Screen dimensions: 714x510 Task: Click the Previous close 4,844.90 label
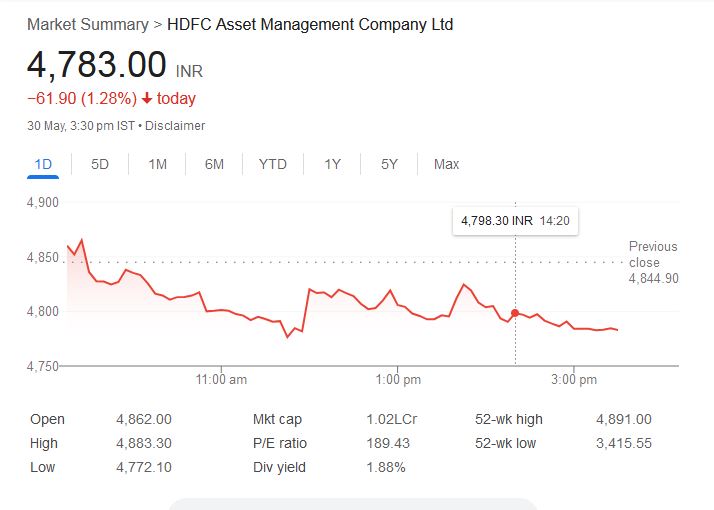tap(653, 262)
